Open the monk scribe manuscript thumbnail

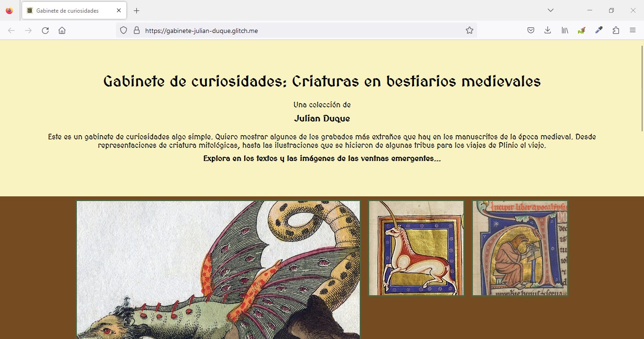[x=520, y=248]
